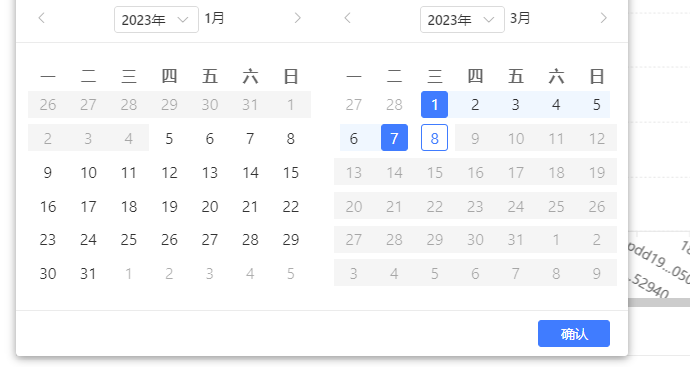
Task: Go to next month on March panel
Action: [603, 18]
